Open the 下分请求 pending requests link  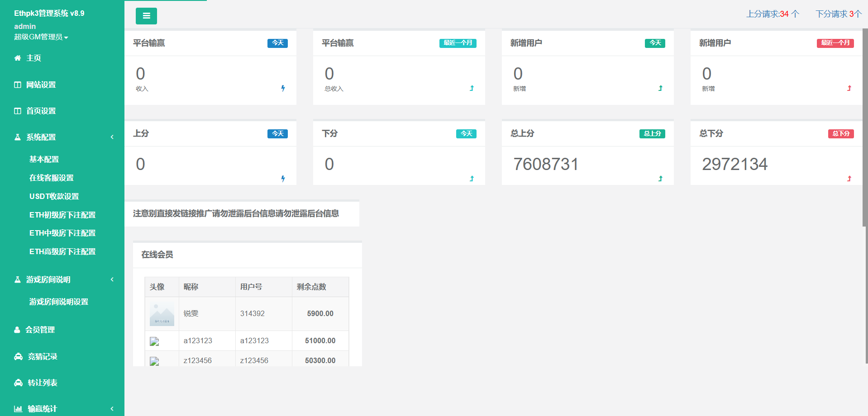[x=838, y=14]
